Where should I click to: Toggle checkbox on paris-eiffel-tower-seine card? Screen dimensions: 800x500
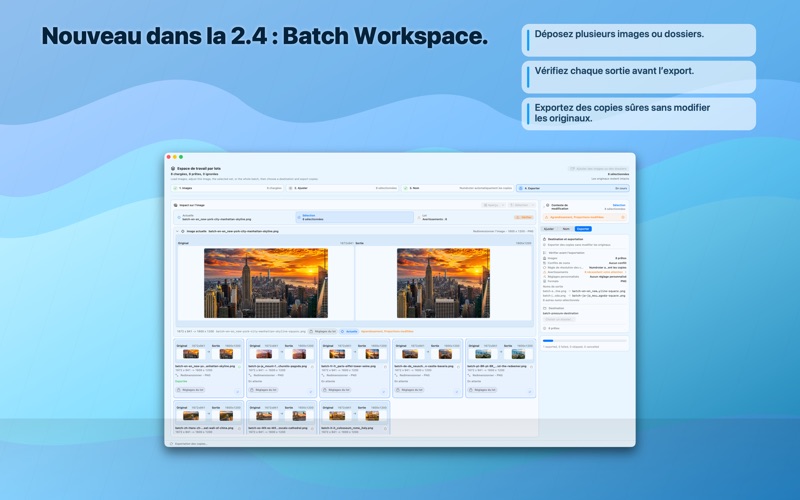(x=383, y=392)
